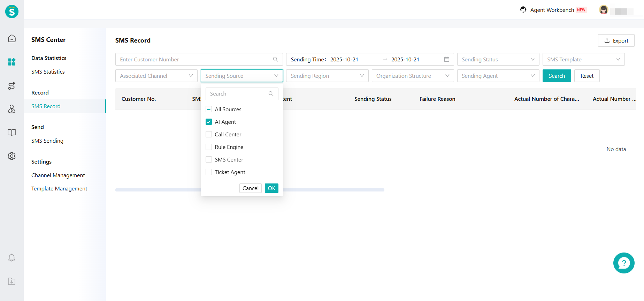Viewport: 644px width, 301px height.
Task: Open the routing flow icon in sidebar
Action: [12, 86]
